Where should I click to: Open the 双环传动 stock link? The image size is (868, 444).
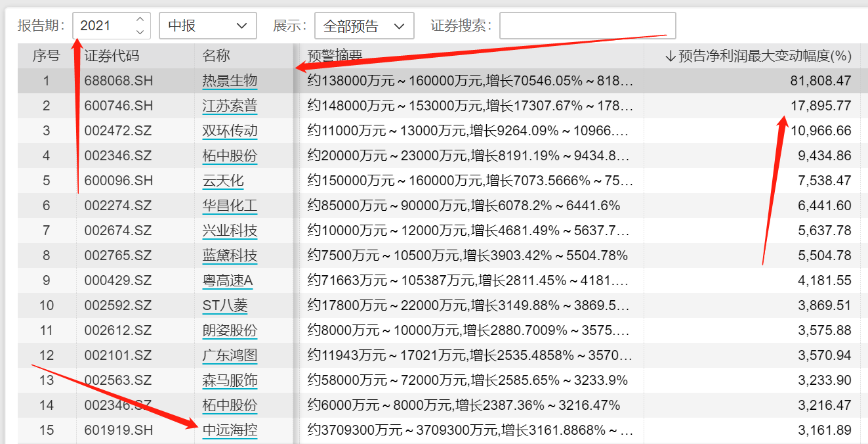tap(230, 131)
